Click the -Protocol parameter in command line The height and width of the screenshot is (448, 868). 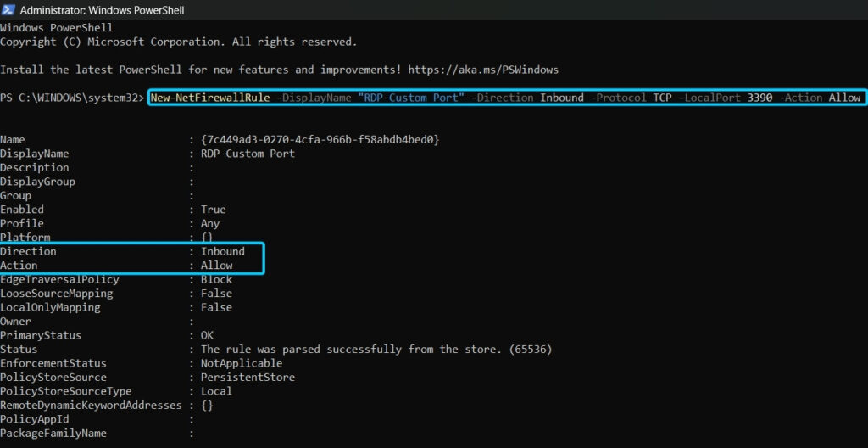coord(620,98)
